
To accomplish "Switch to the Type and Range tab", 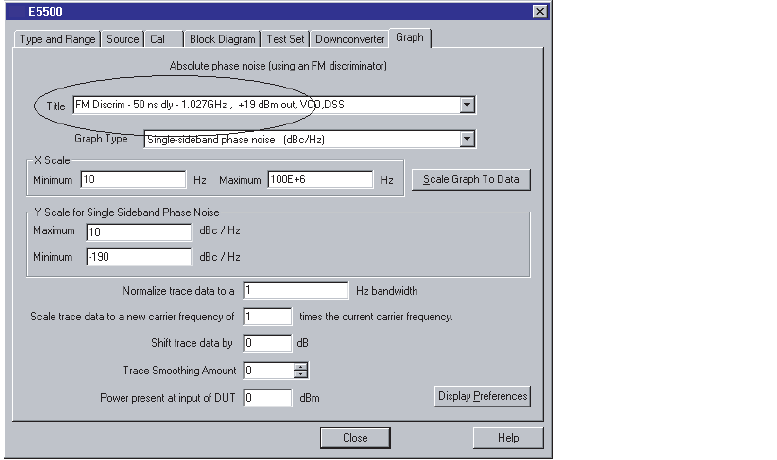I will tap(57, 39).
